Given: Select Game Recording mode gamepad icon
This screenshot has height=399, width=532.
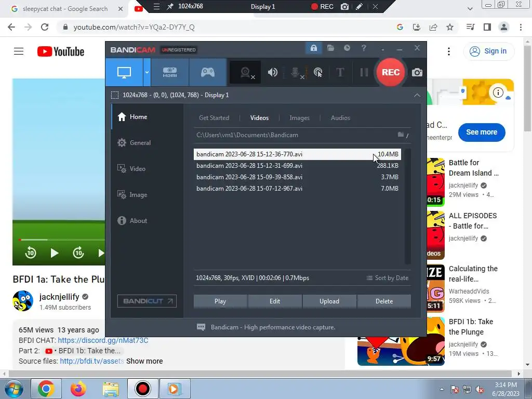Looking at the screenshot, I should (208, 72).
